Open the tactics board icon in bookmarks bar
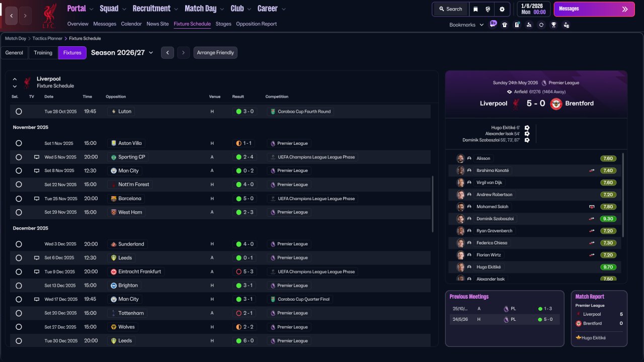 point(517,25)
